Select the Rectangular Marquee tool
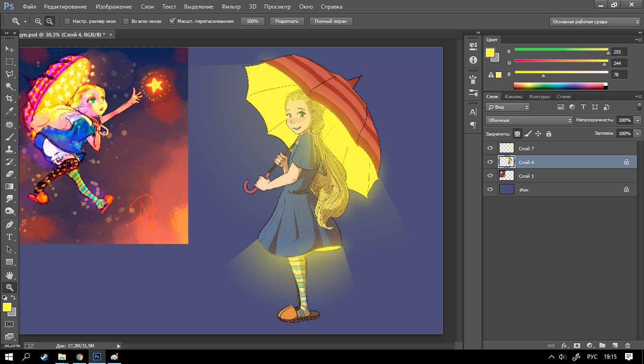 point(9,62)
